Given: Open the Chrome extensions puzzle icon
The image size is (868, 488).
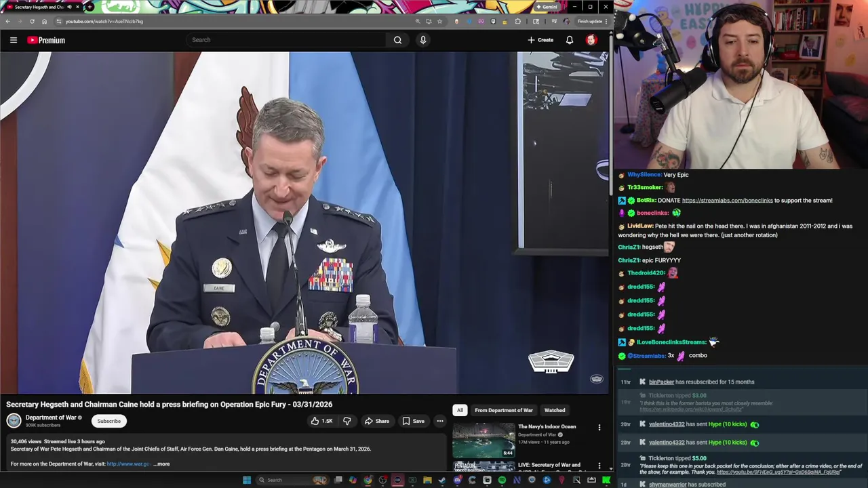Looking at the screenshot, I should (518, 21).
